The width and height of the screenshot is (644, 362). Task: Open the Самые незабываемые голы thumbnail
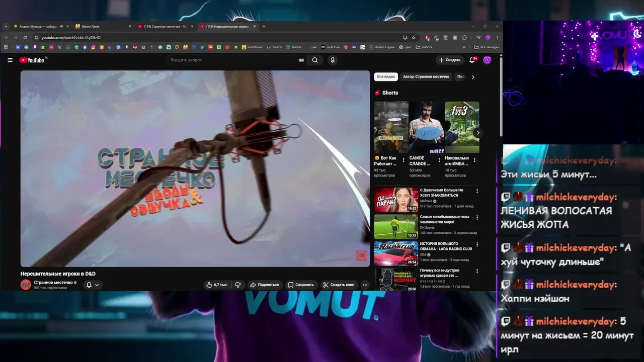pyautogui.click(x=396, y=227)
